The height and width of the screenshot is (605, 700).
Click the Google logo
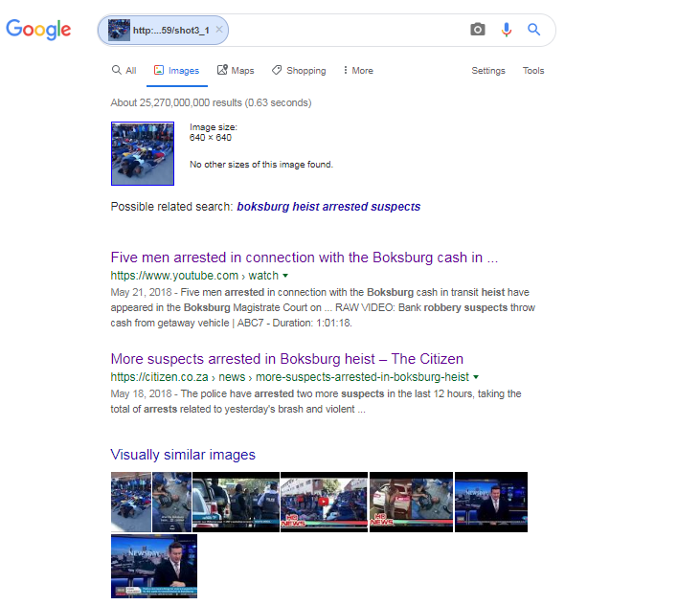tap(38, 30)
